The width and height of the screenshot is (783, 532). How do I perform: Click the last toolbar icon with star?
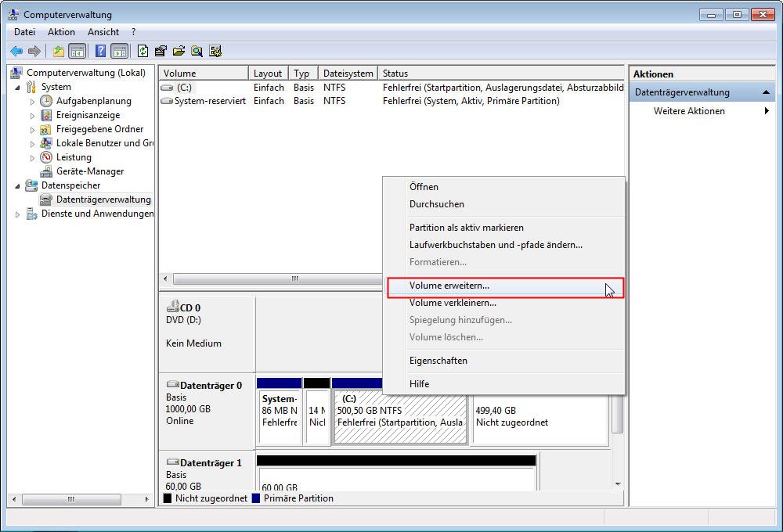(x=215, y=51)
